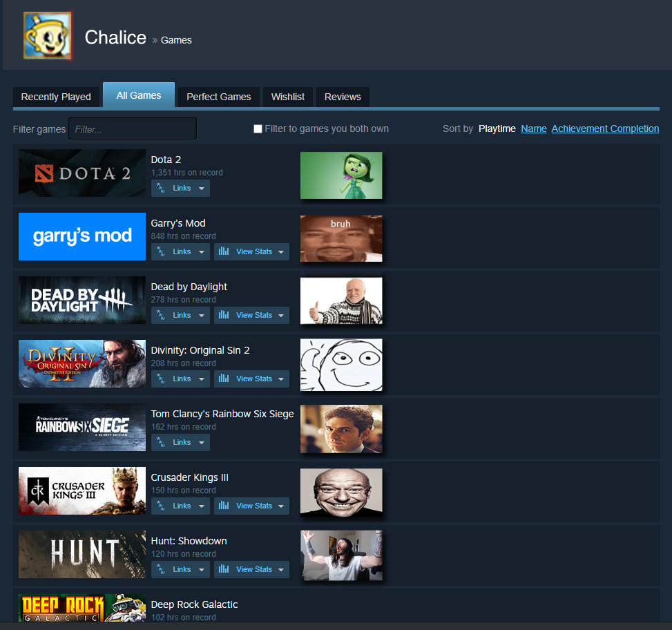Expand the Links dropdown arrow for Crusader Kings III

[202, 506]
